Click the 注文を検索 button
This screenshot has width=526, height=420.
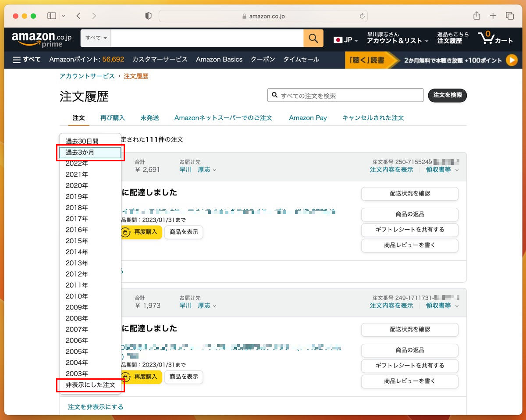pyautogui.click(x=448, y=95)
